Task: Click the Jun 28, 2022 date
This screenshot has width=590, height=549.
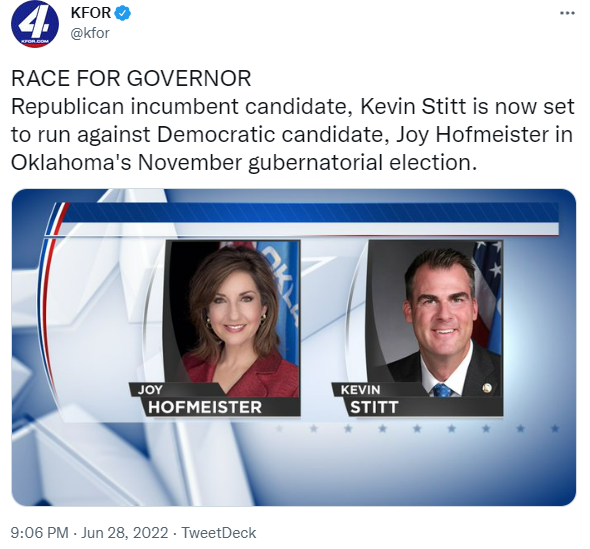Action: click(125, 533)
